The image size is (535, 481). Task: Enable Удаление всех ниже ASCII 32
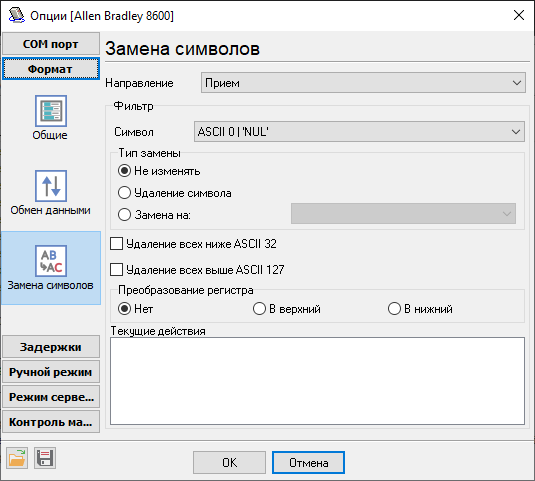coord(116,244)
